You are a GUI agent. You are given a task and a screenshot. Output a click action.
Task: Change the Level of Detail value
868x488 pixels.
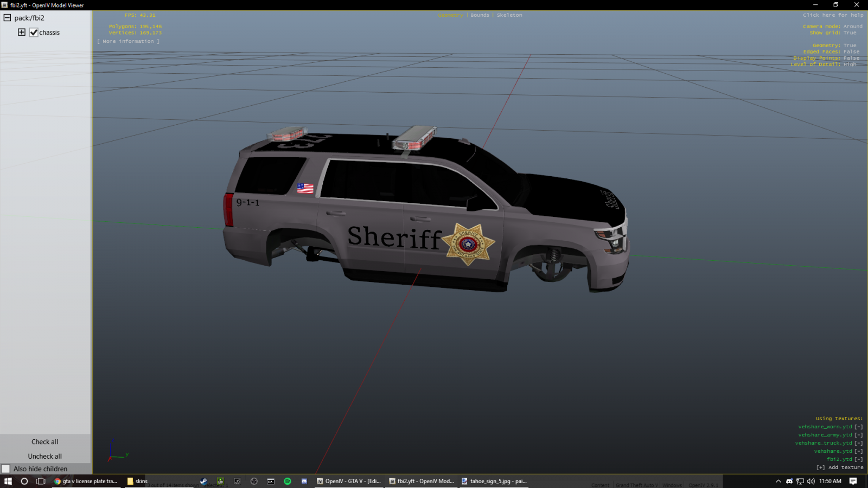click(x=850, y=65)
